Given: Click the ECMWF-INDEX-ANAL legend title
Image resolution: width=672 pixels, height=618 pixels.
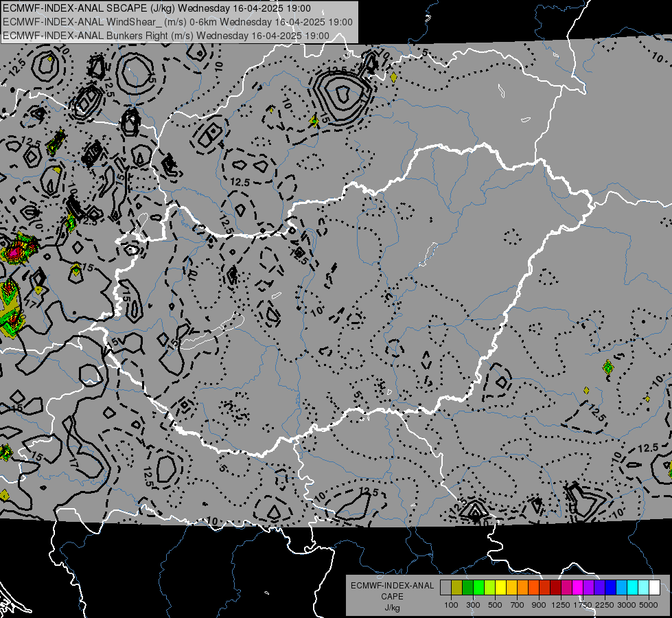Looking at the screenshot, I should [x=393, y=586].
